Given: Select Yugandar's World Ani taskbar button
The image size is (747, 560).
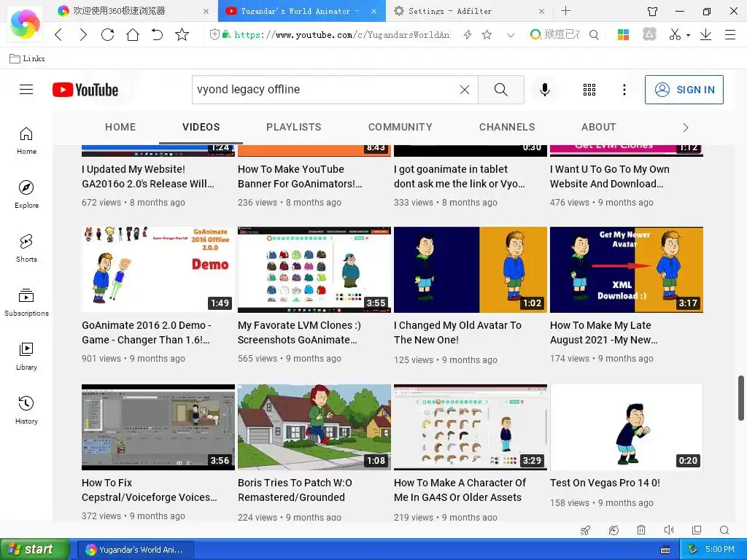Looking at the screenshot, I should tap(135, 550).
